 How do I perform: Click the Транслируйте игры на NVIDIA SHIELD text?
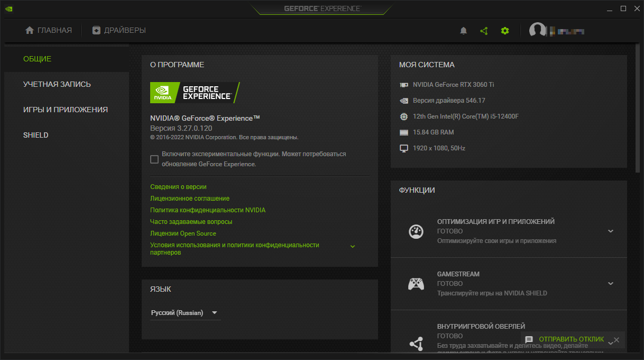[x=492, y=293]
